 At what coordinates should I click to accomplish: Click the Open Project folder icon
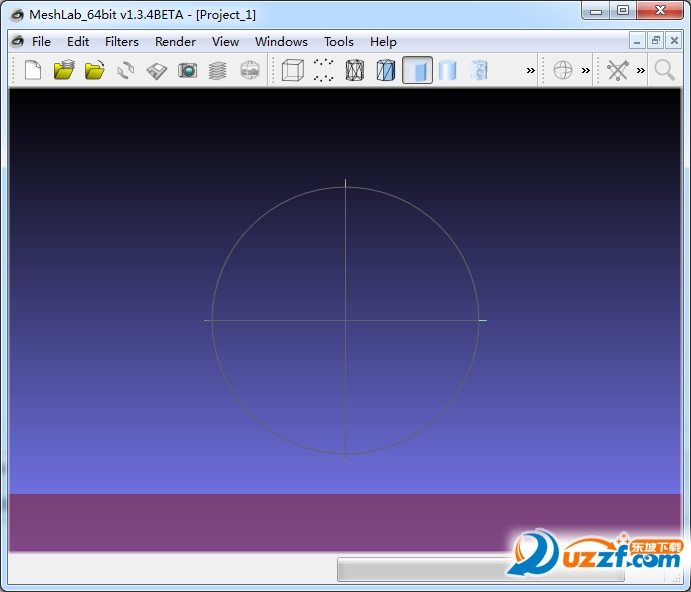pos(64,70)
